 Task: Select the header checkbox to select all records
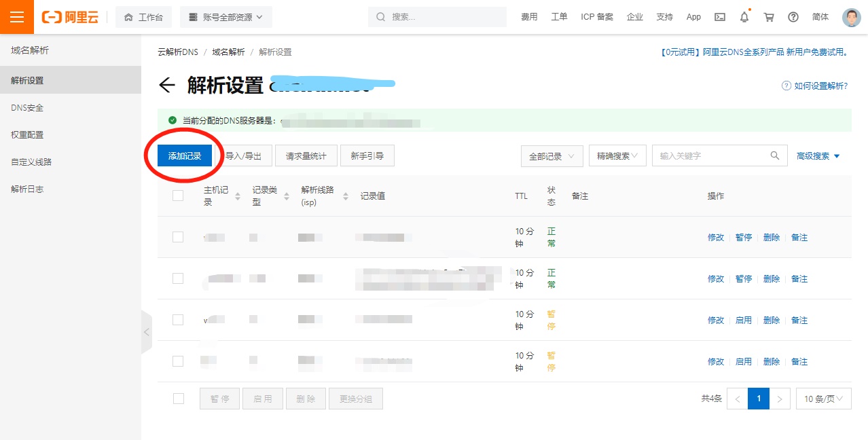tap(177, 195)
